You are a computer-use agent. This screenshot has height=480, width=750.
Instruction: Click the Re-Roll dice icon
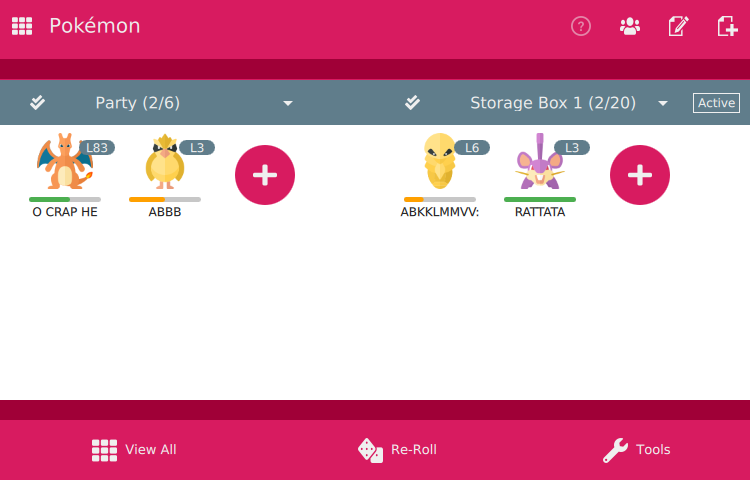[x=370, y=450]
